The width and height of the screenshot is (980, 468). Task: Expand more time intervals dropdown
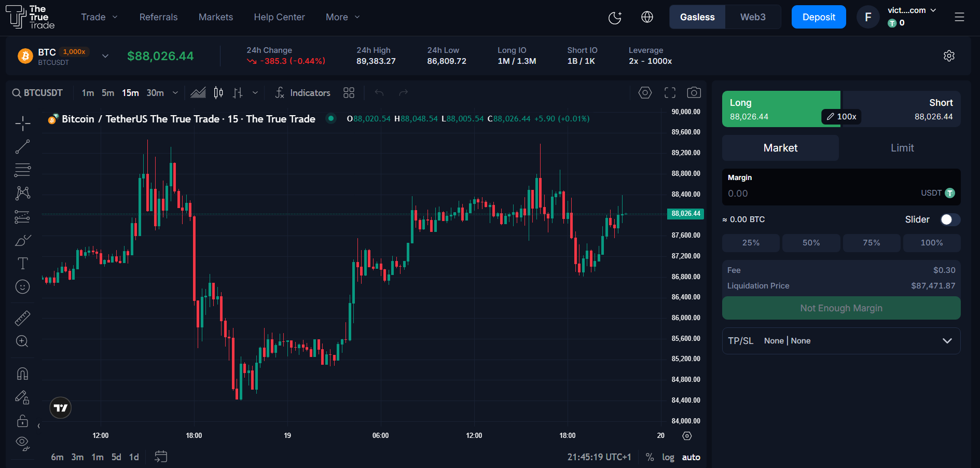[175, 93]
